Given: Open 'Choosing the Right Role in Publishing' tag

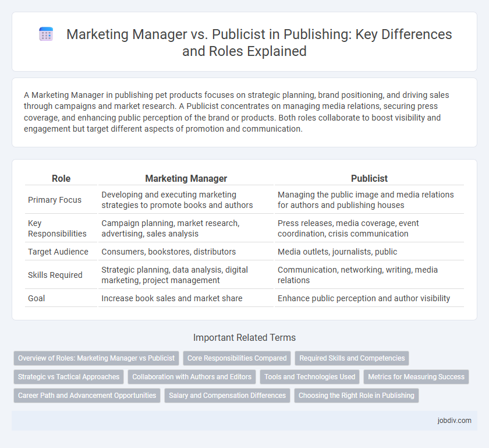Looking at the screenshot, I should pos(356,395).
